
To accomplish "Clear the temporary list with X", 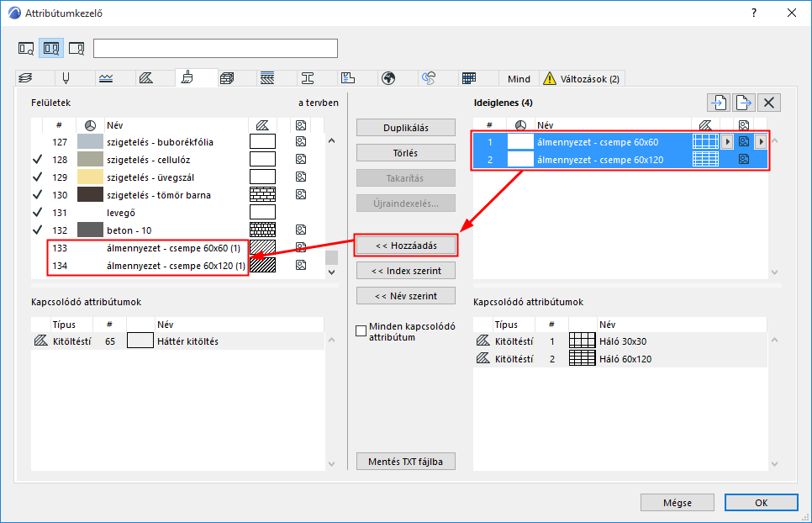I will point(769,103).
